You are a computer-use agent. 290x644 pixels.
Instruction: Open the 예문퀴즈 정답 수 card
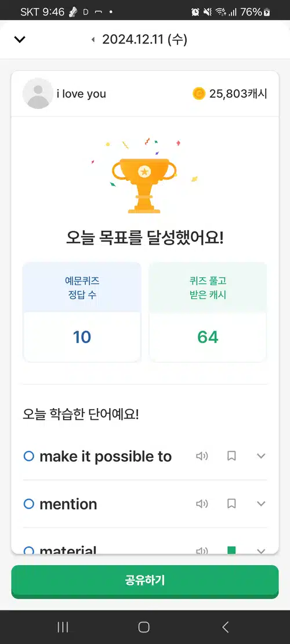click(x=82, y=312)
